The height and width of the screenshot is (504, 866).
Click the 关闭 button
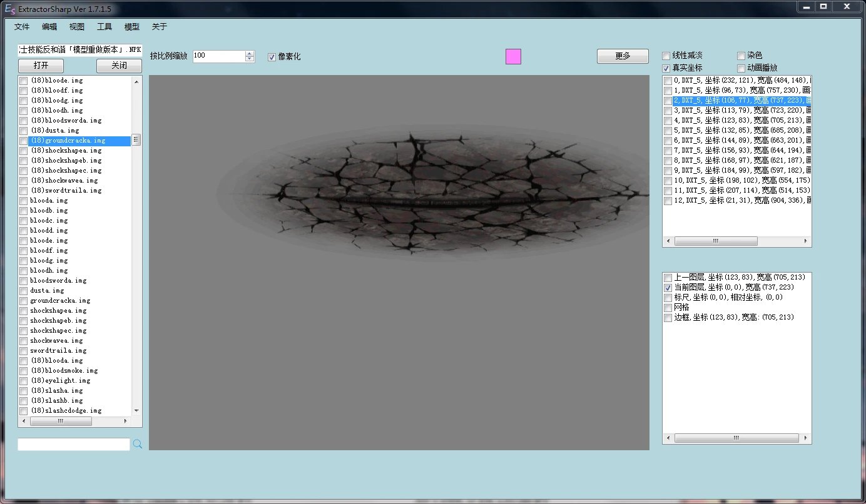[119, 66]
